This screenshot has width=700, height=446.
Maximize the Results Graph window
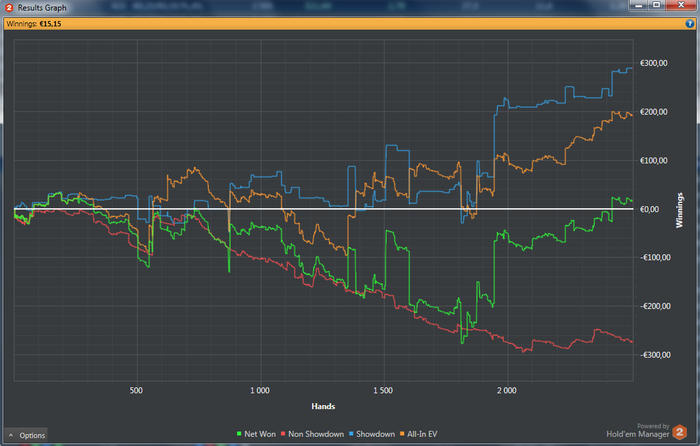tap(656, 5)
